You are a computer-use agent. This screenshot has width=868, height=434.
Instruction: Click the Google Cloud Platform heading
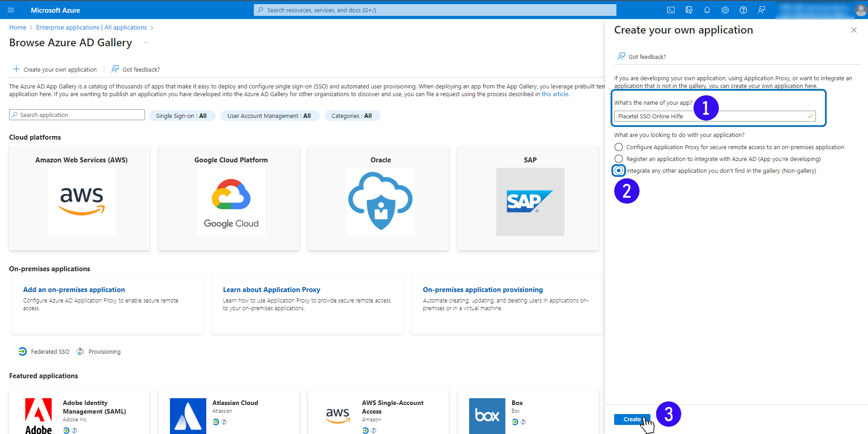click(x=231, y=160)
